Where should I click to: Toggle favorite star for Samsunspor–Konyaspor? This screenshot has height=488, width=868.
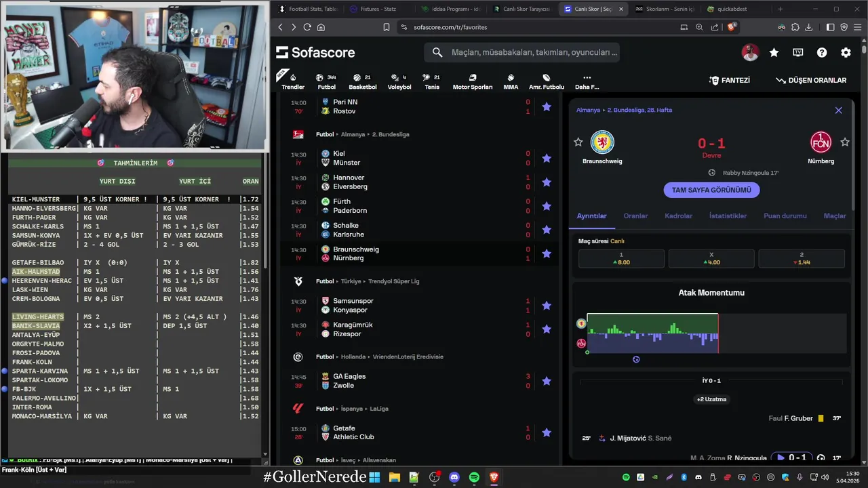(547, 305)
